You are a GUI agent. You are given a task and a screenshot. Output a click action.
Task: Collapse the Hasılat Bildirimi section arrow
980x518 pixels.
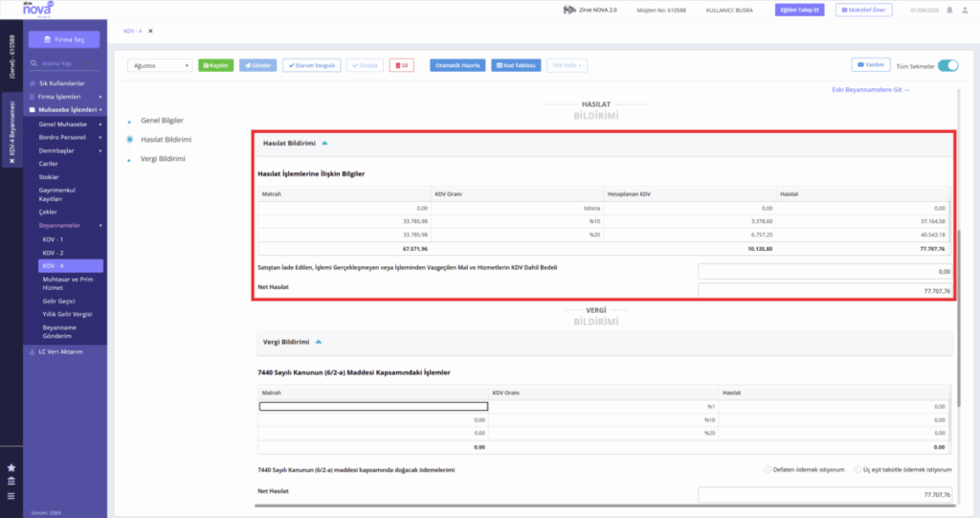pyautogui.click(x=324, y=144)
